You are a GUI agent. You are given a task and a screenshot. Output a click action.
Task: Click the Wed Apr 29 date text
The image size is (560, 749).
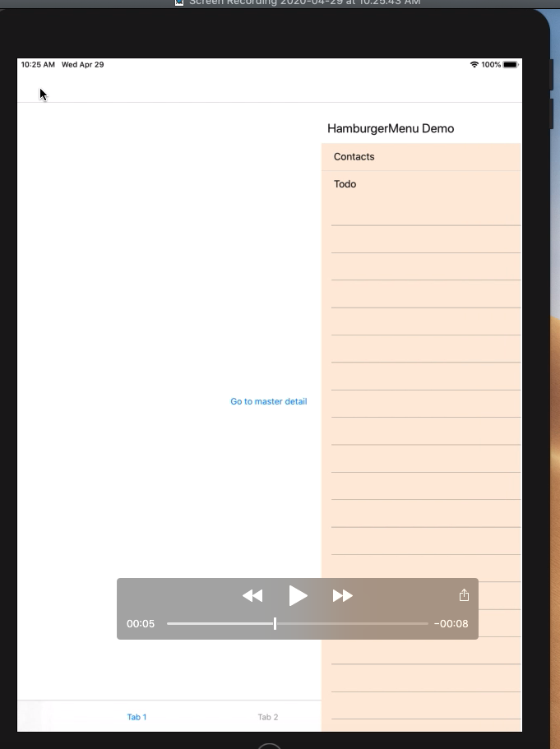pos(83,64)
